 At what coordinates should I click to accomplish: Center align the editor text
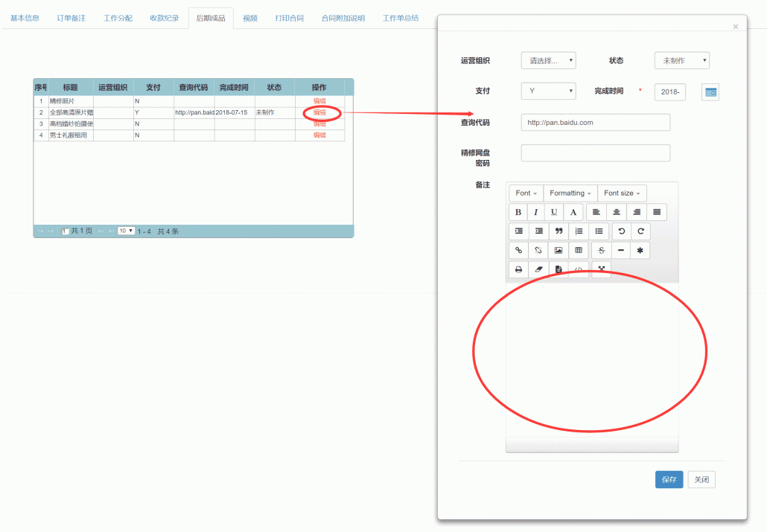[x=617, y=212]
